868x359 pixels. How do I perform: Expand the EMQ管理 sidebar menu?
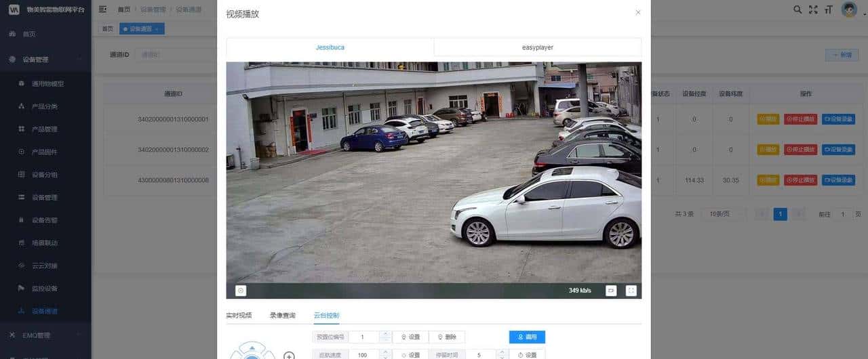click(45, 335)
